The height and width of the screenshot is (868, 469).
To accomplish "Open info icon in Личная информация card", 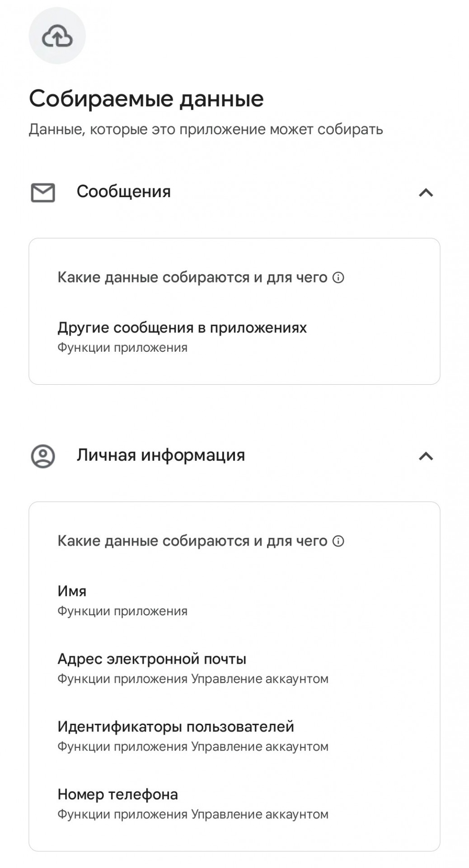I will (338, 541).
